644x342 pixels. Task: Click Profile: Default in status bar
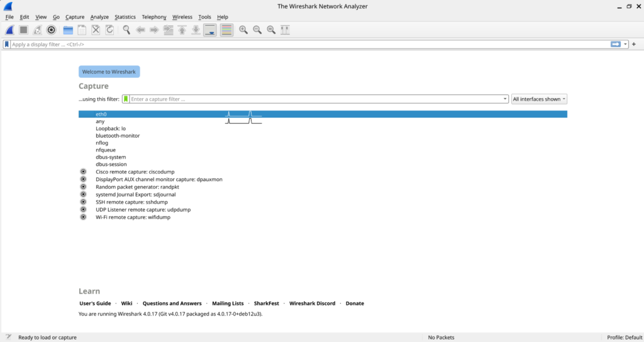coord(625,337)
